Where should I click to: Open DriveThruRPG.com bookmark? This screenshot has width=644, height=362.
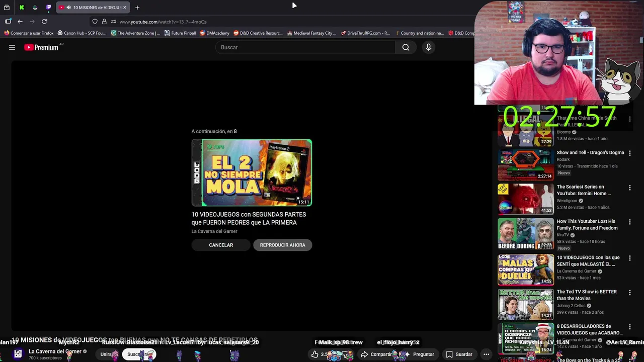coord(365,33)
